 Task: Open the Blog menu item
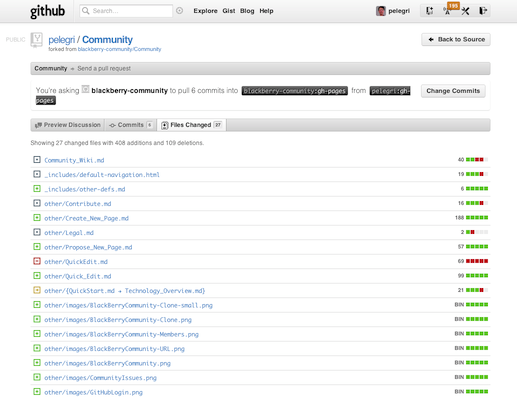[x=247, y=11]
